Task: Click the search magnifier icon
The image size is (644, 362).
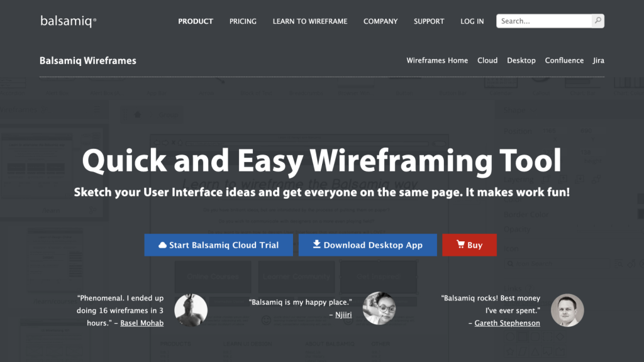Action: [x=597, y=21]
